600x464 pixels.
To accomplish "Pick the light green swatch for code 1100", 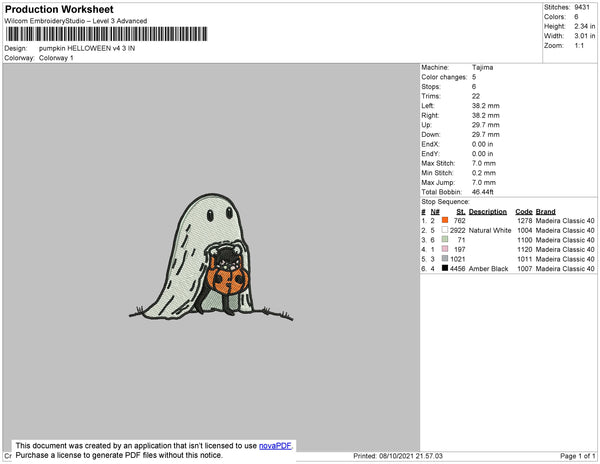I will click(445, 239).
